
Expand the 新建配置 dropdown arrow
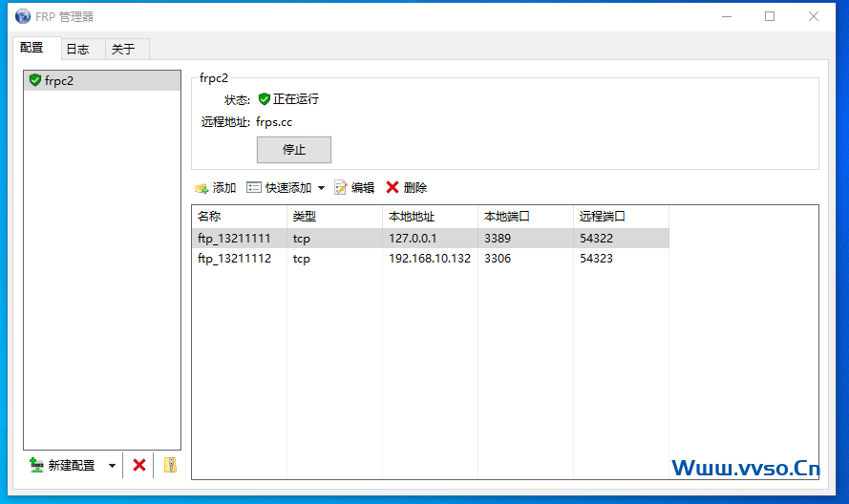pyautogui.click(x=112, y=466)
